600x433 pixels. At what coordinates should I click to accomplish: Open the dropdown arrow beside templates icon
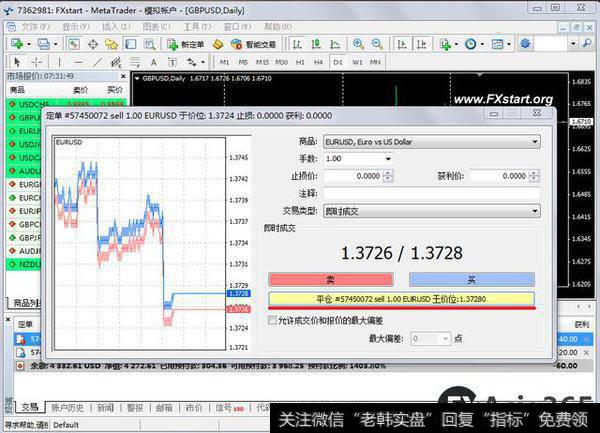pos(509,44)
